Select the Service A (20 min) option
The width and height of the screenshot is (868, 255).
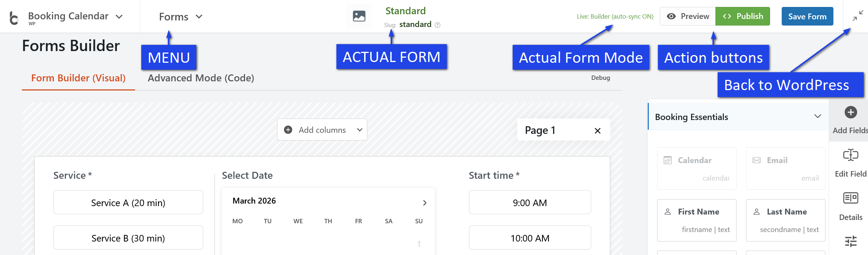pyautogui.click(x=128, y=202)
